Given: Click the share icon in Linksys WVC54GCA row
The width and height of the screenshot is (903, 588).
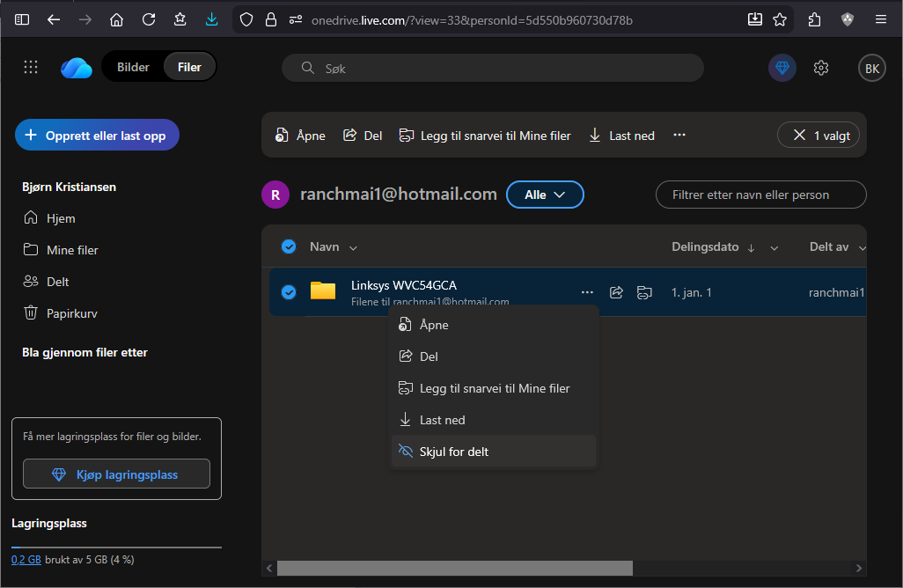Looking at the screenshot, I should (x=616, y=292).
